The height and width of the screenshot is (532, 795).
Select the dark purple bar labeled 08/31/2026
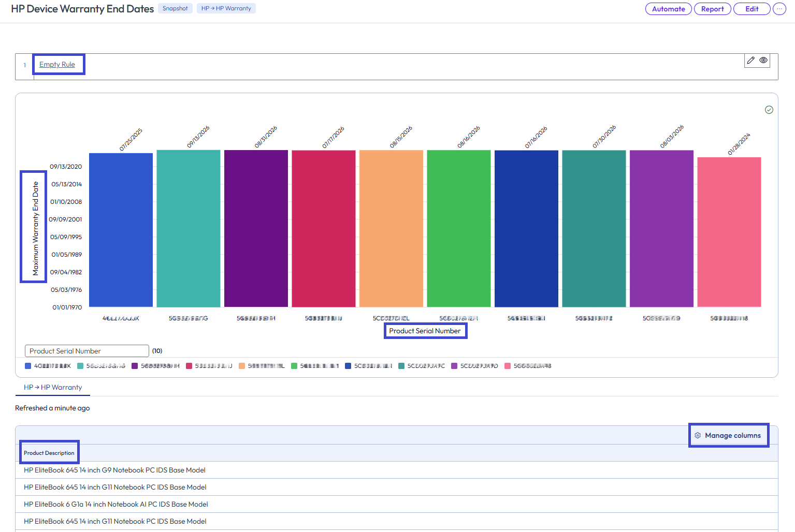(256, 228)
